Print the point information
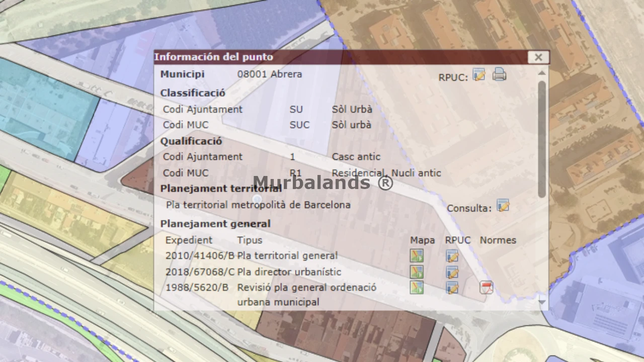Screen dimensions: 644x362 coord(499,75)
